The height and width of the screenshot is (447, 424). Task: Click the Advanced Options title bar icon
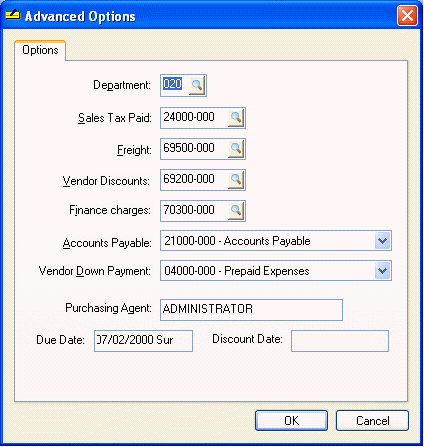[13, 15]
